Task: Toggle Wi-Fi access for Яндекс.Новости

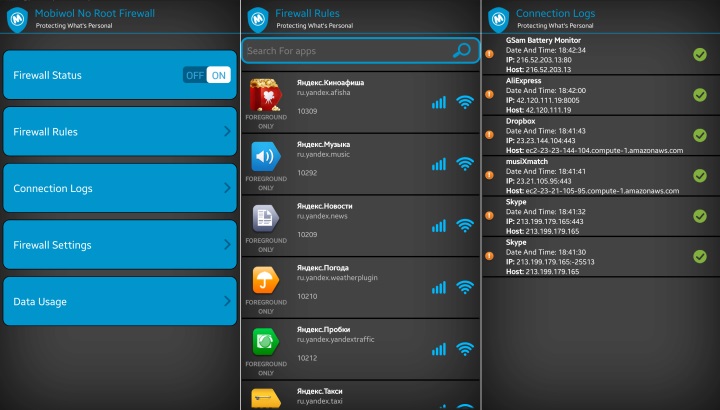Action: pyautogui.click(x=465, y=226)
